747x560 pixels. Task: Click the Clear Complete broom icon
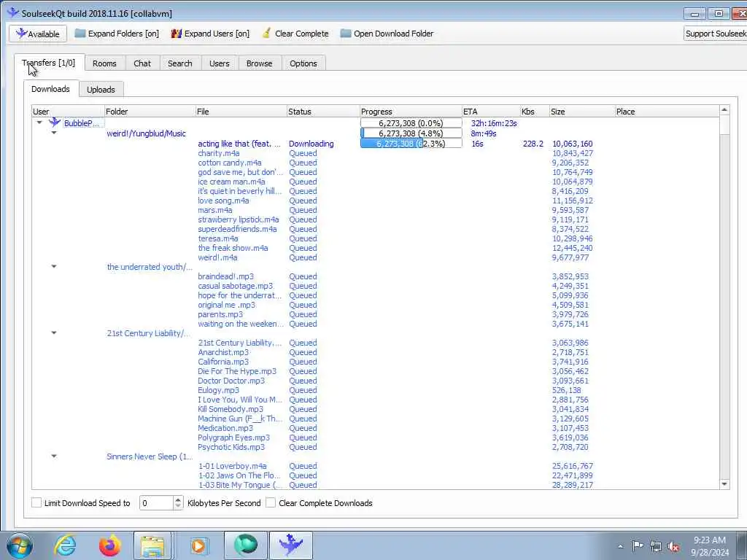point(267,34)
